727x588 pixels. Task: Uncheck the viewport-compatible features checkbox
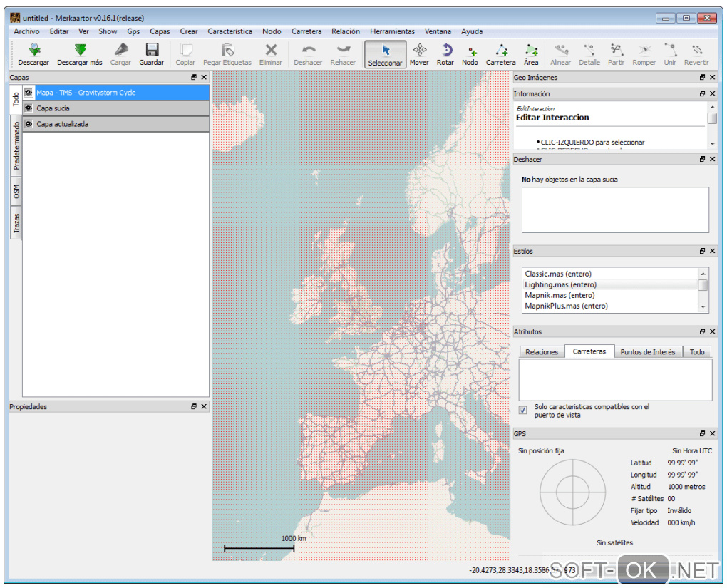(523, 411)
